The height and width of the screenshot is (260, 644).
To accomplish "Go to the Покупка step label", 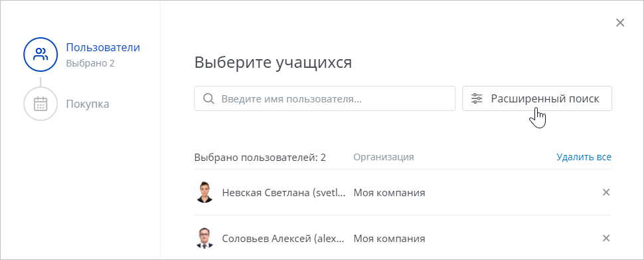I will 88,104.
